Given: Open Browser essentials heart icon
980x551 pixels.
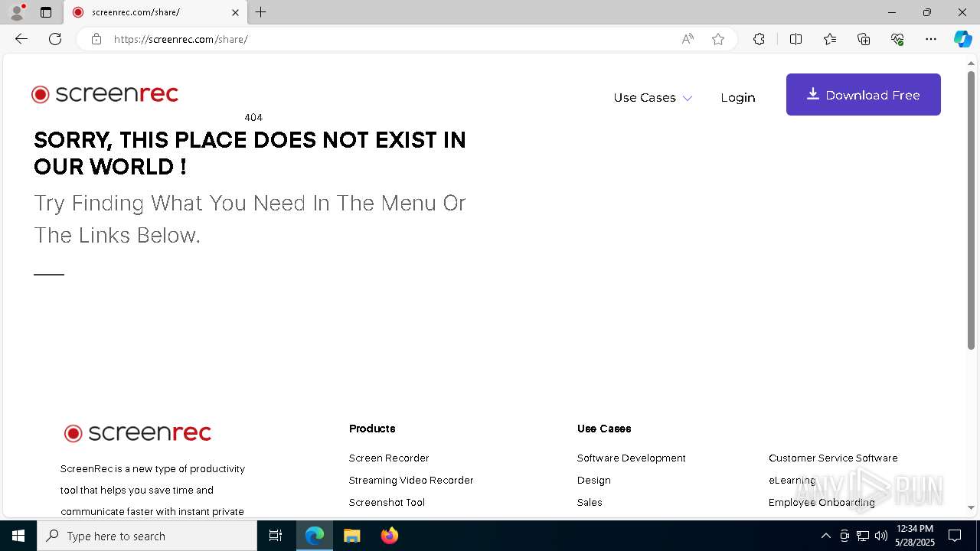Looking at the screenshot, I should tap(897, 39).
